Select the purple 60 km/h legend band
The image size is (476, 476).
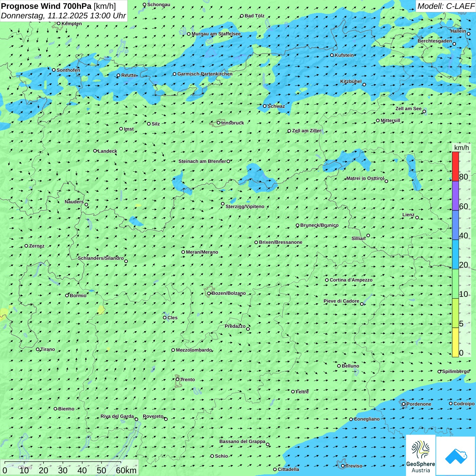(x=455, y=196)
